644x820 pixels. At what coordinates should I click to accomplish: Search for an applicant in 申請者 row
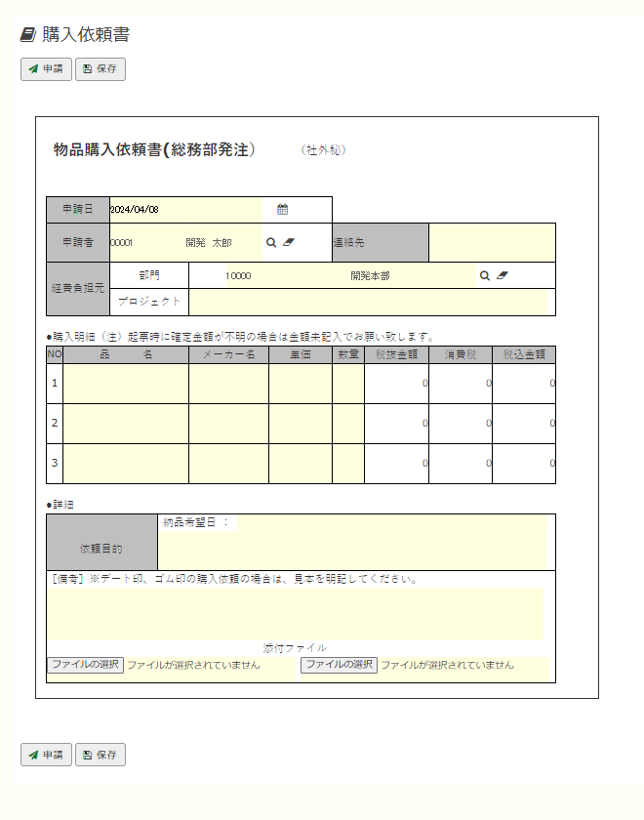(x=271, y=243)
